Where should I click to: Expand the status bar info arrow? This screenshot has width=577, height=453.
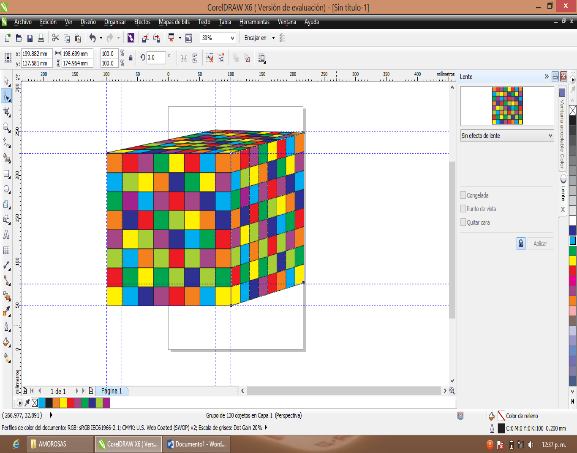click(51, 415)
